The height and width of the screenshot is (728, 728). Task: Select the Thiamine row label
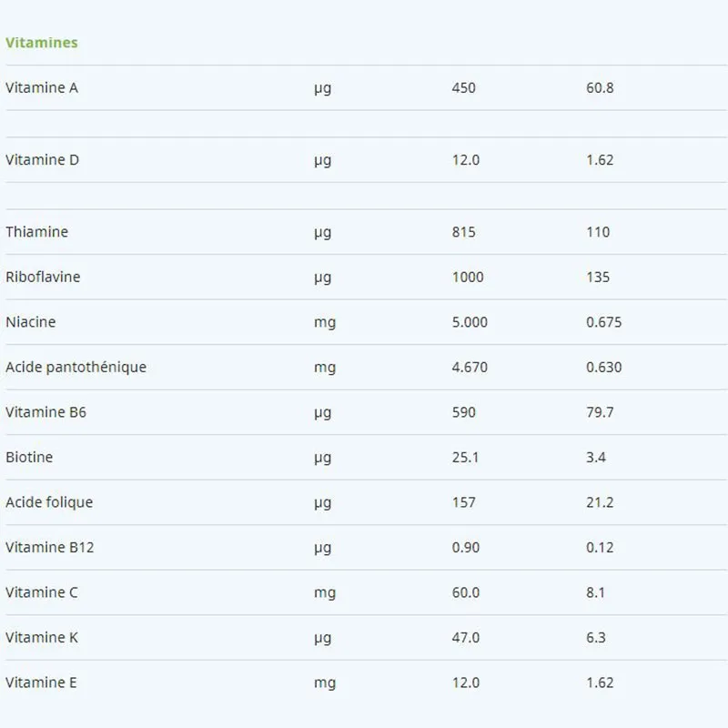tap(37, 232)
